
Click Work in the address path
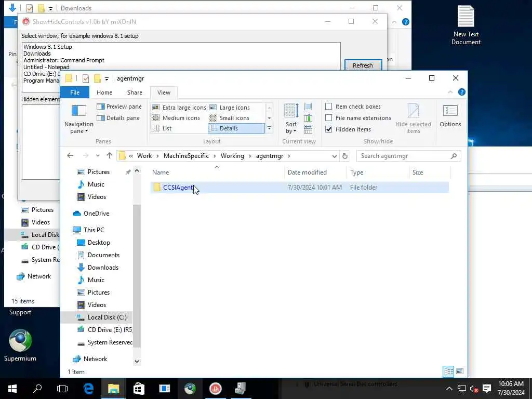[x=144, y=156]
